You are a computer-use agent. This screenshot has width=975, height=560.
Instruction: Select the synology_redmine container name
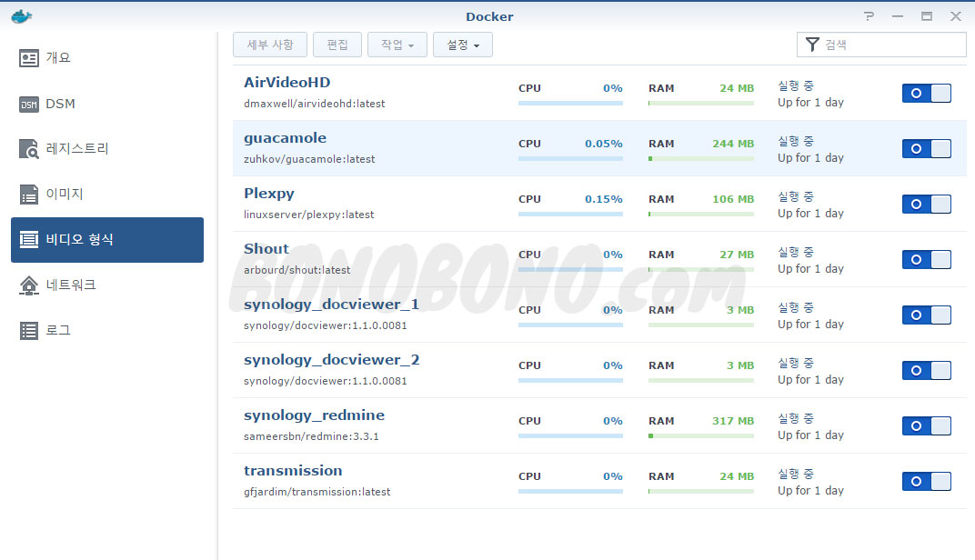pyautogui.click(x=314, y=415)
